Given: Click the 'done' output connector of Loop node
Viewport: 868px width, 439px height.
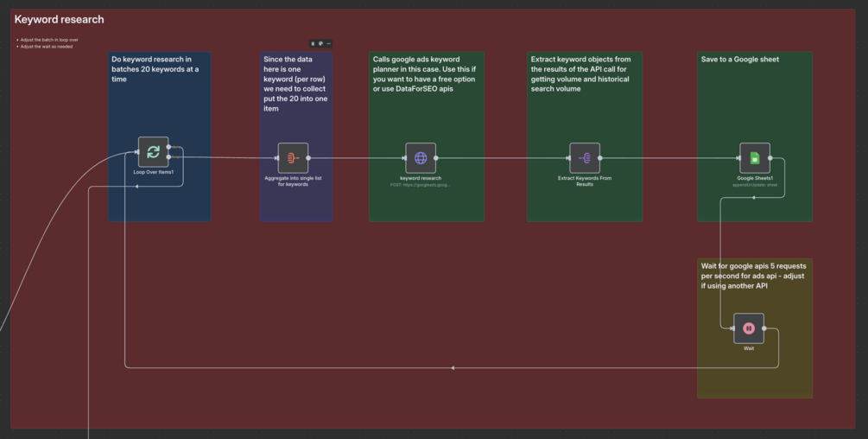Looking at the screenshot, I should point(168,147).
